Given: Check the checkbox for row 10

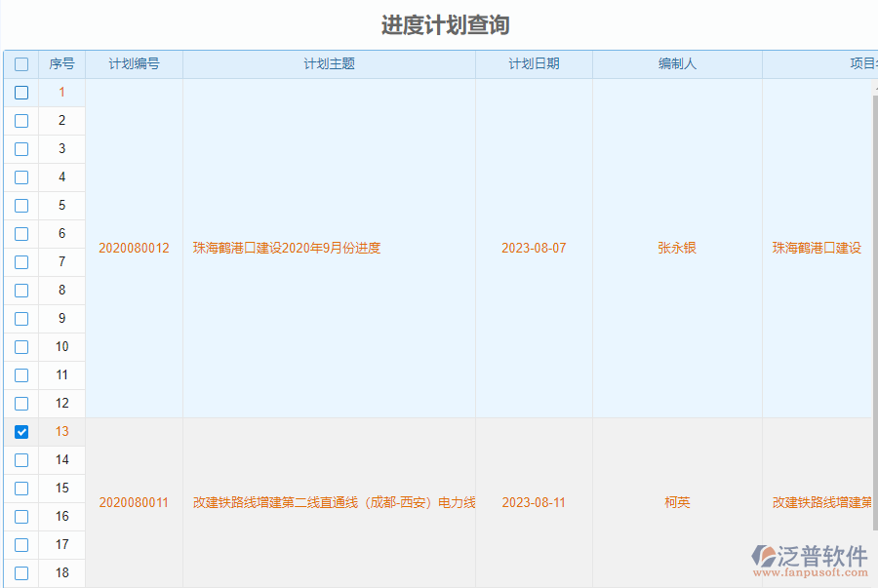Looking at the screenshot, I should [21, 346].
